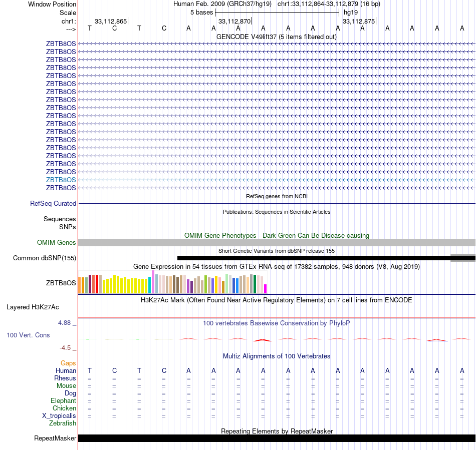Click the Rhesus species label
This screenshot has width=476, height=450.
(65, 378)
